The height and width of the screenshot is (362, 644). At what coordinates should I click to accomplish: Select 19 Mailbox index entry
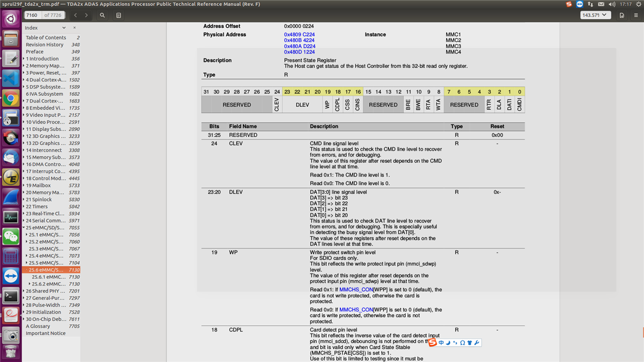[x=38, y=185]
